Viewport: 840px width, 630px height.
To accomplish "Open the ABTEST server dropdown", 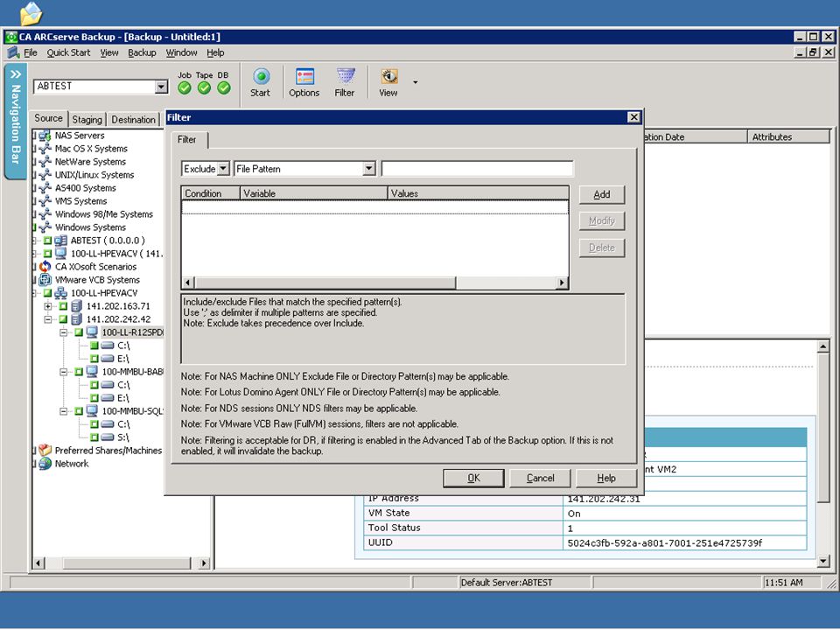I will (161, 87).
